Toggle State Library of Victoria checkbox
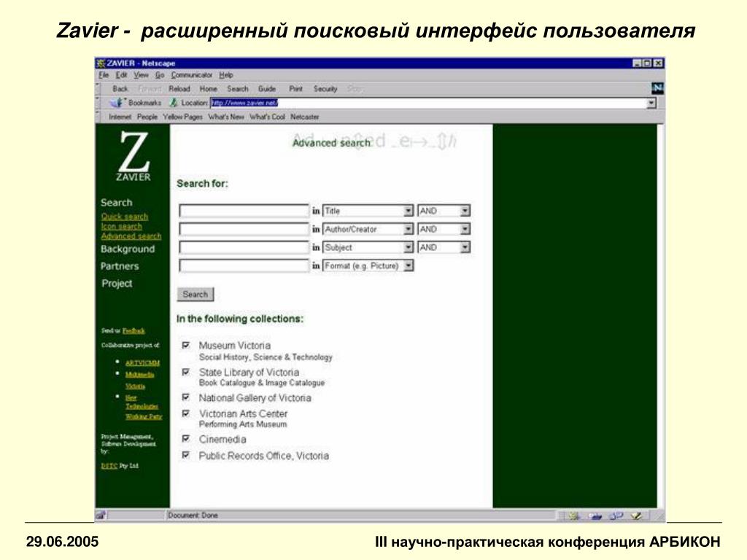The height and width of the screenshot is (560, 747). (x=186, y=372)
